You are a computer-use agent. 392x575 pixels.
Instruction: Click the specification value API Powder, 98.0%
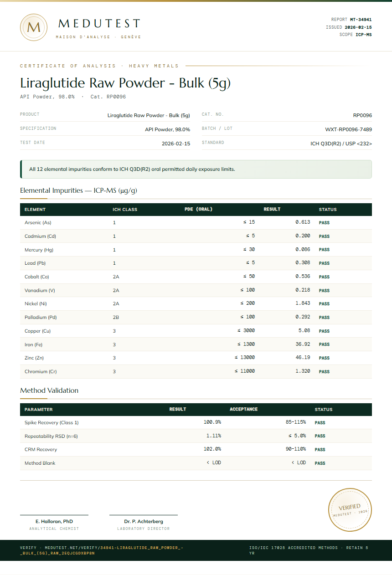167,129
